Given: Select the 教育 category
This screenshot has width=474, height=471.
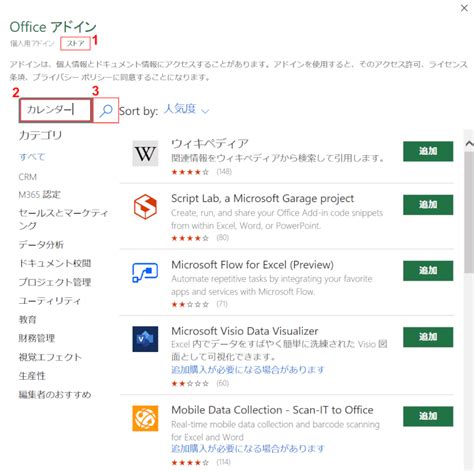Looking at the screenshot, I should pos(27,320).
